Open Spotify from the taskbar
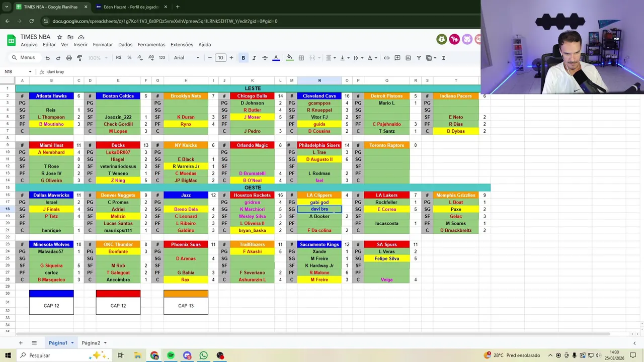Viewport: 644px width, 362px height. tap(171, 355)
